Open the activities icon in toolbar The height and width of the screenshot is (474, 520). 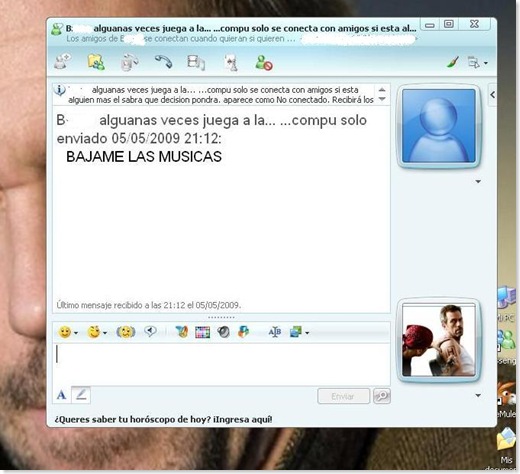coord(196,62)
